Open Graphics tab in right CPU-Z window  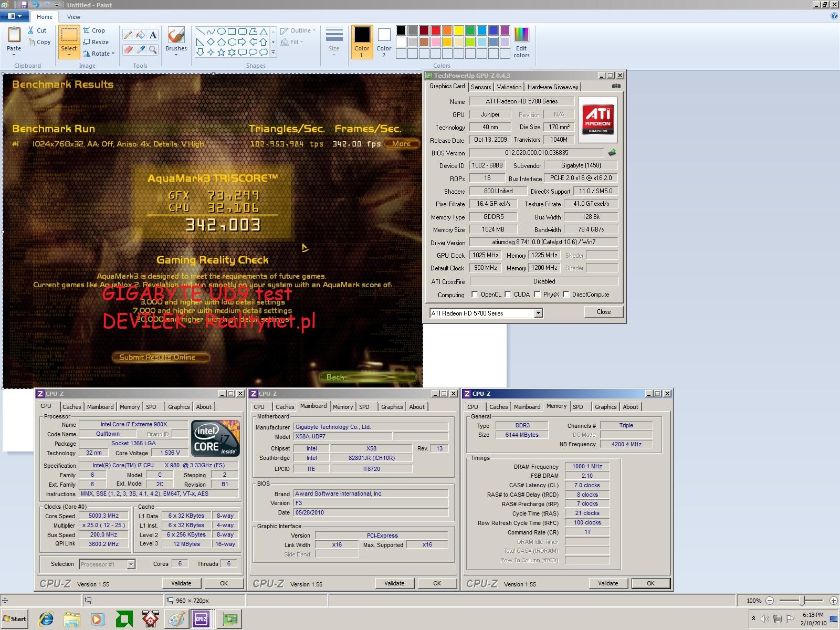click(606, 407)
